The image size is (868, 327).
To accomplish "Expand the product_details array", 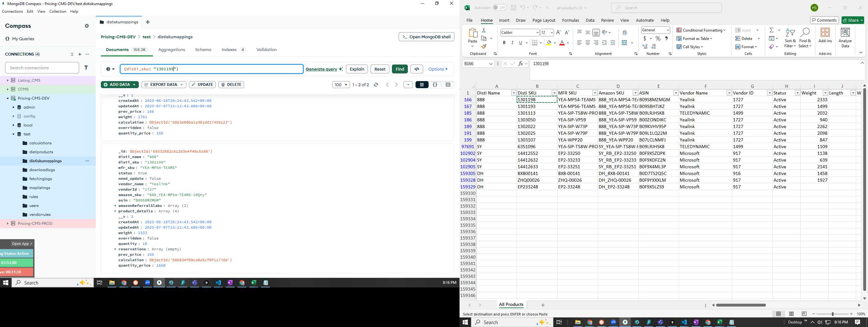I will (115, 211).
